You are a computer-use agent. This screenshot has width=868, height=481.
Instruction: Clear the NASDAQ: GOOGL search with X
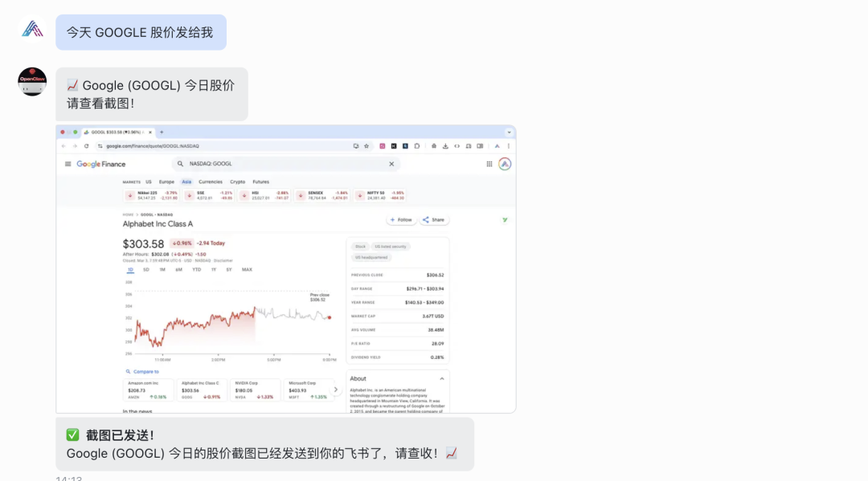391,164
